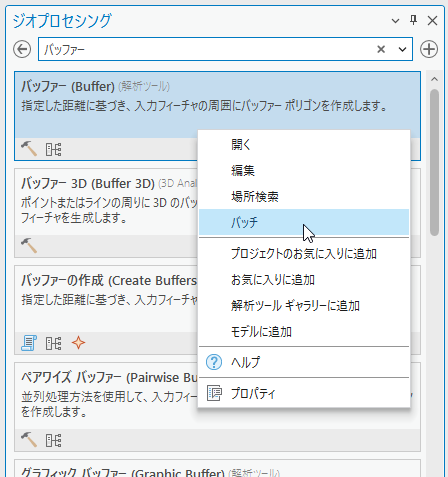
Task: Click inside the バッファー search field
Action: coord(207,49)
